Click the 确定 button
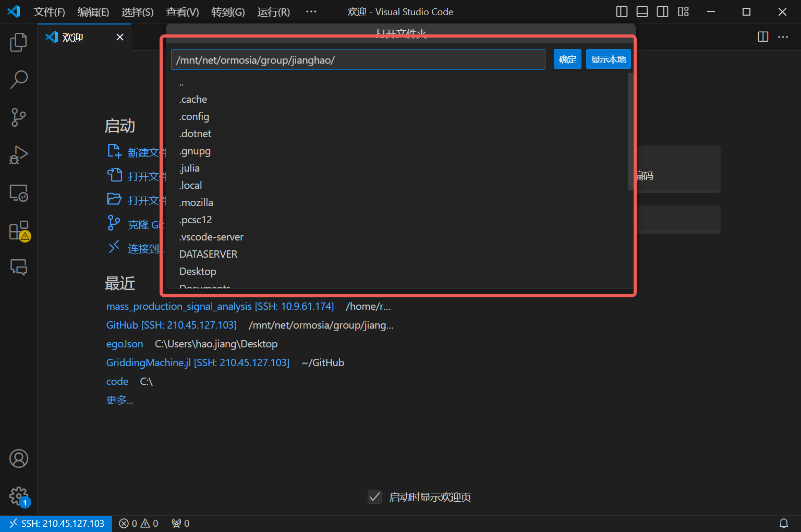 [x=567, y=59]
